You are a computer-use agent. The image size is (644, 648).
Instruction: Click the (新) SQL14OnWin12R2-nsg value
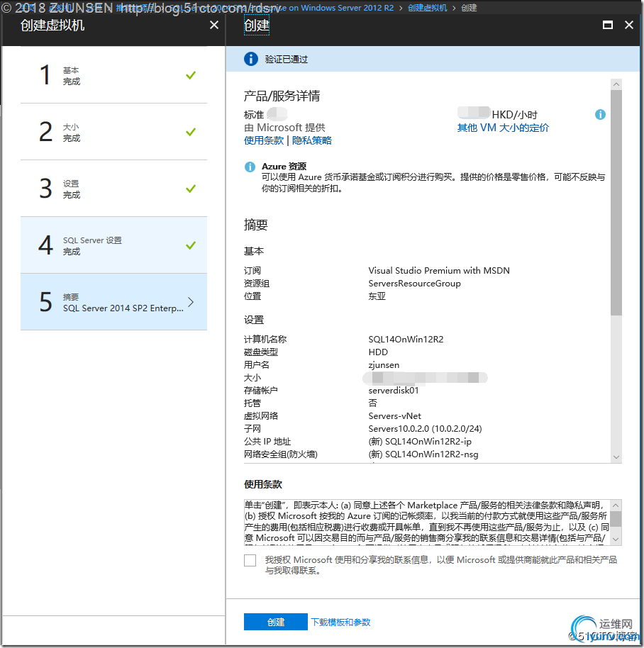click(x=423, y=454)
